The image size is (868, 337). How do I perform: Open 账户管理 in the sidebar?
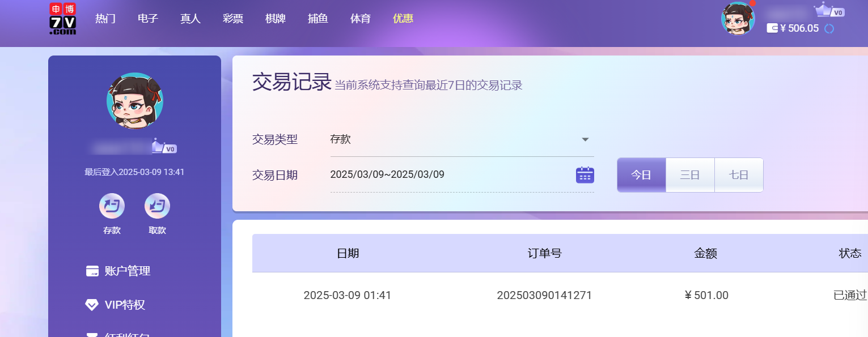(x=127, y=271)
